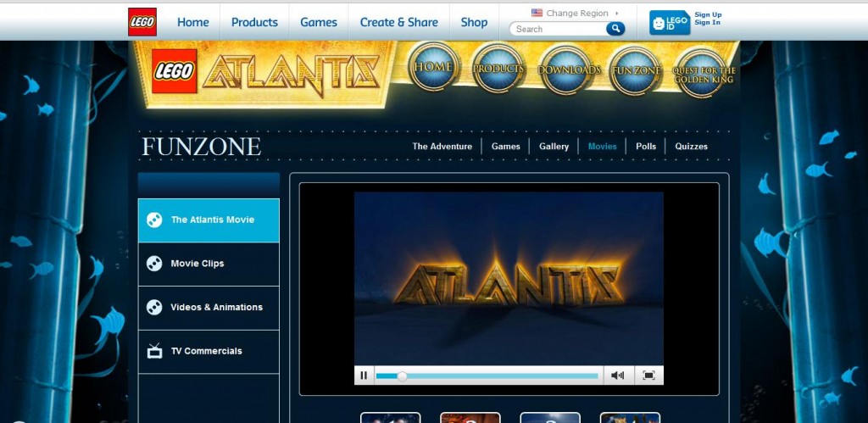Image resolution: width=868 pixels, height=423 pixels.
Task: Open third movie thumbnail below player
Action: point(549,418)
